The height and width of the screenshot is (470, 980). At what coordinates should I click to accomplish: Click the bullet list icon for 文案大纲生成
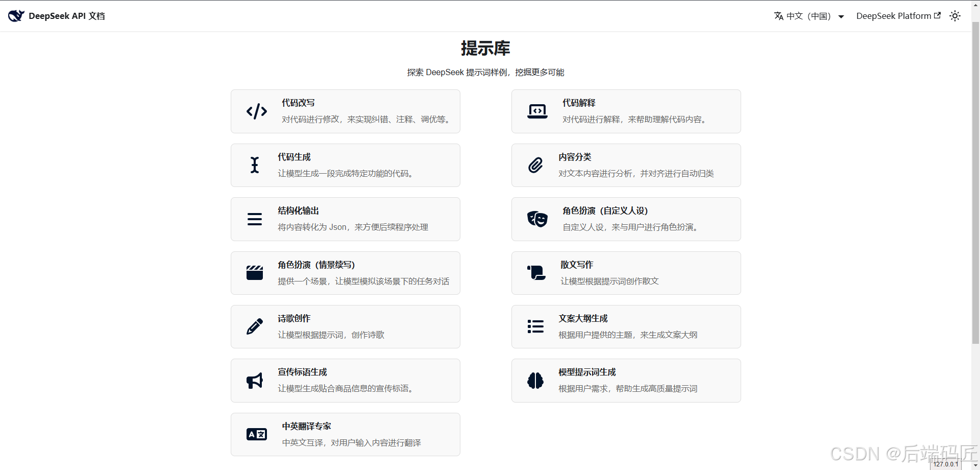click(535, 326)
